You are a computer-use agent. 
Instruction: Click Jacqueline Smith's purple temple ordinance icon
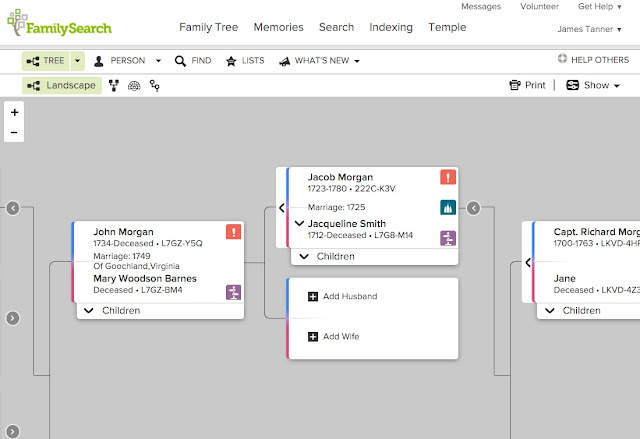pyautogui.click(x=448, y=238)
